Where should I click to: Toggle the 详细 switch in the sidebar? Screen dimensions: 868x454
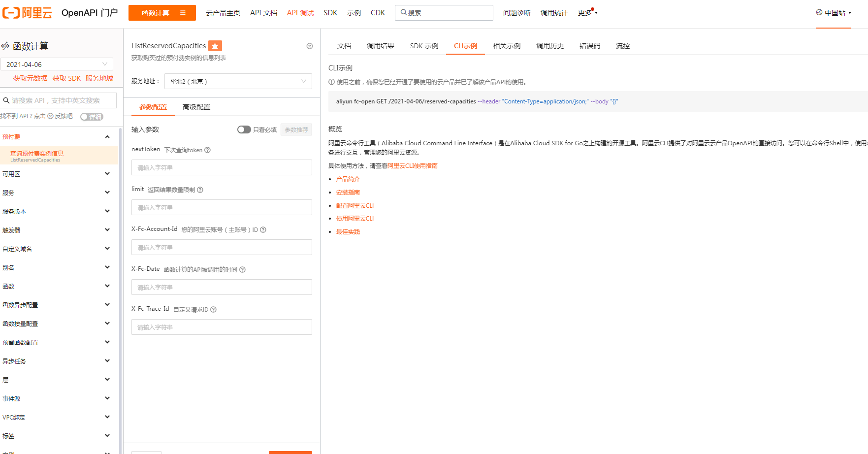(x=92, y=117)
